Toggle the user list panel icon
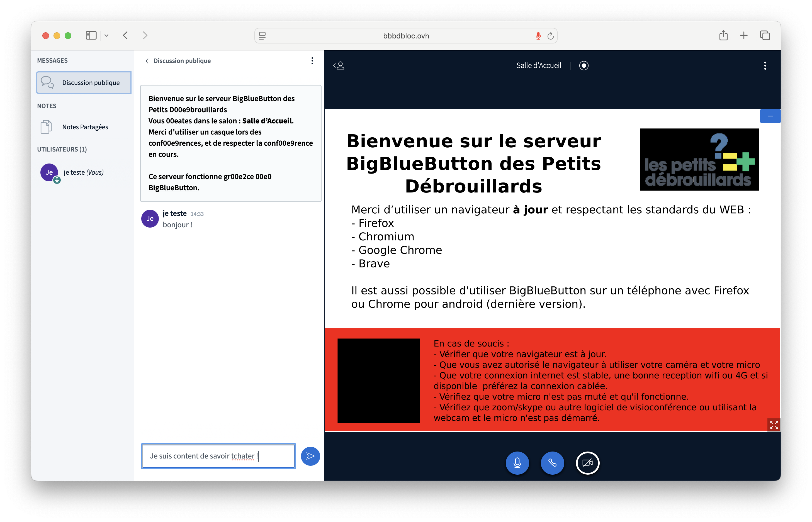The width and height of the screenshot is (812, 522). point(339,65)
